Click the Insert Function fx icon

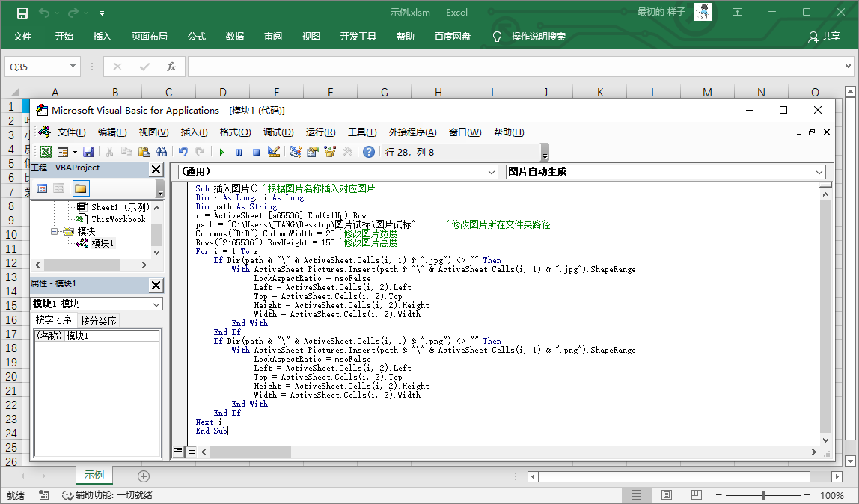171,67
